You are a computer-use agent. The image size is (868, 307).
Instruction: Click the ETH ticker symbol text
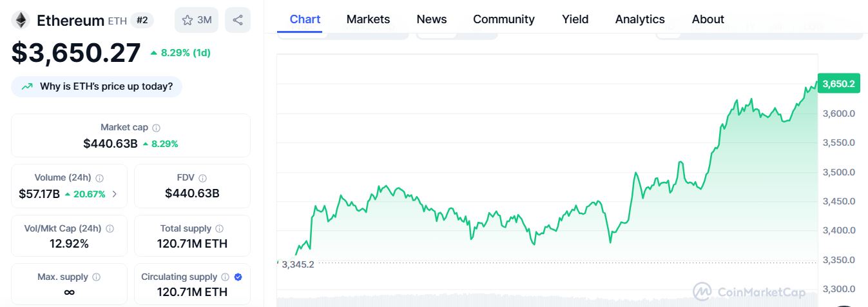pos(117,21)
